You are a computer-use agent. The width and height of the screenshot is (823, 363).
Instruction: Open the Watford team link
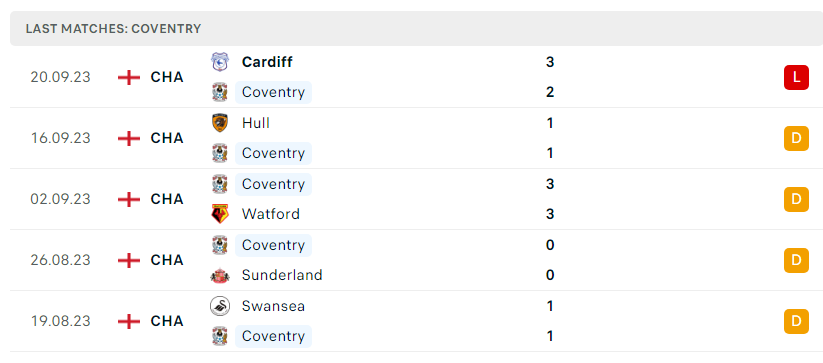(271, 214)
